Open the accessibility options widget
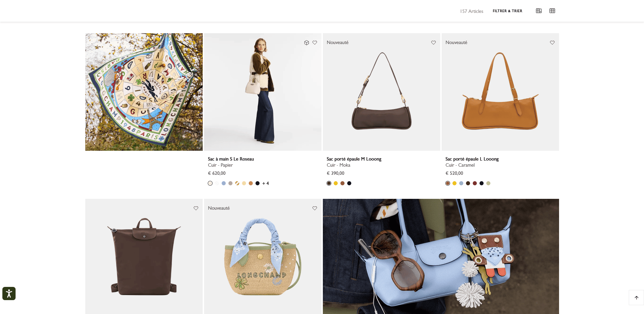Image resolution: width=644 pixels, height=314 pixels. click(x=9, y=293)
